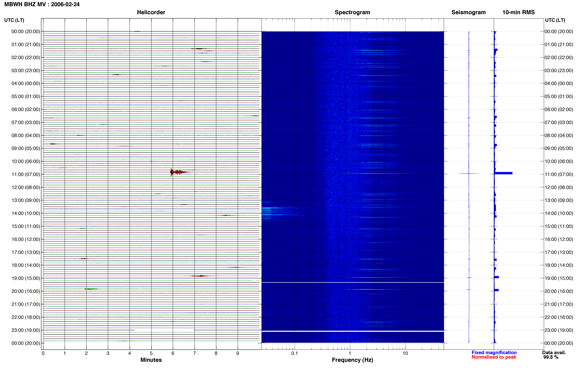
Task: Click the Minutes axis title under the Helicorder
Action: (151, 360)
